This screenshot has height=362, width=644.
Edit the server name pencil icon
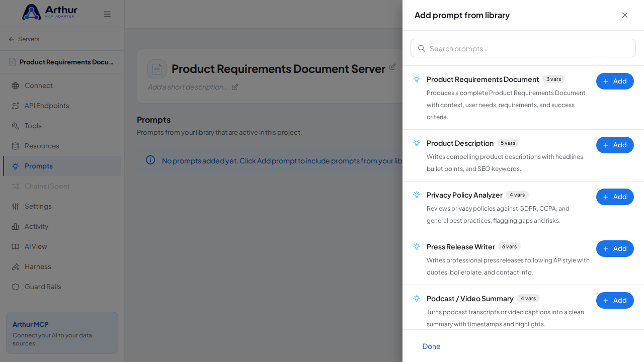(x=392, y=66)
